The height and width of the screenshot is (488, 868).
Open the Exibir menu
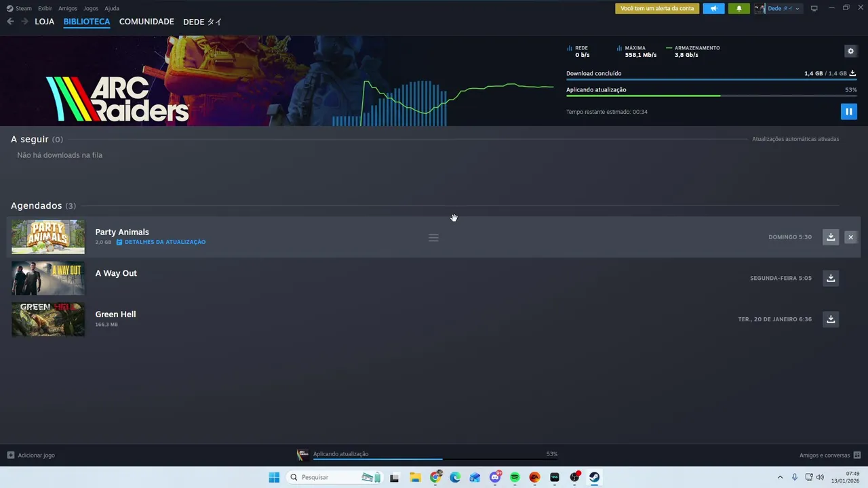(45, 8)
